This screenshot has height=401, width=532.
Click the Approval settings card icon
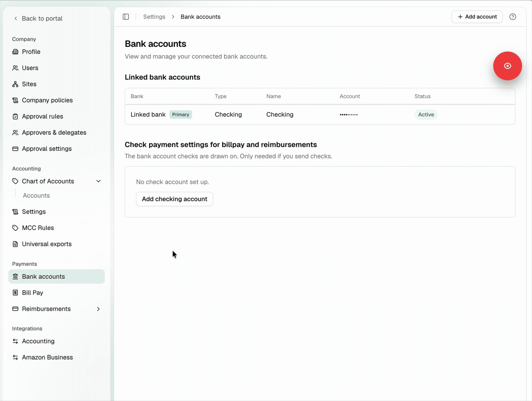[x=15, y=149]
